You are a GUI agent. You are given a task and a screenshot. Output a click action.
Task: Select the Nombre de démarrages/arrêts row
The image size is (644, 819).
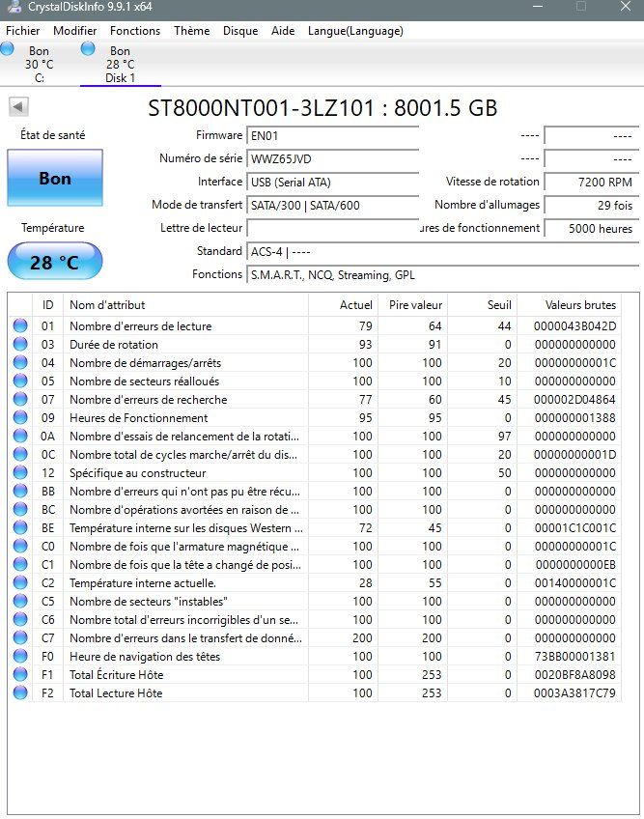tap(315, 362)
